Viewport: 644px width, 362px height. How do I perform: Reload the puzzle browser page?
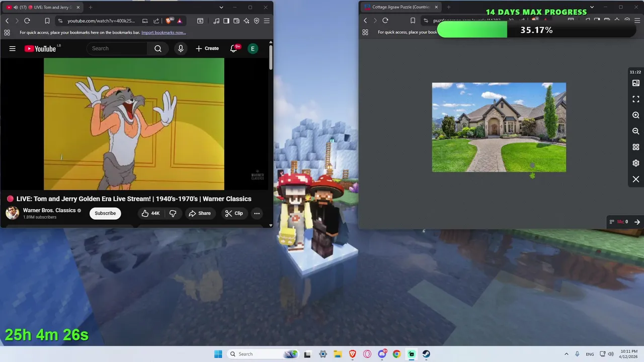click(x=385, y=21)
